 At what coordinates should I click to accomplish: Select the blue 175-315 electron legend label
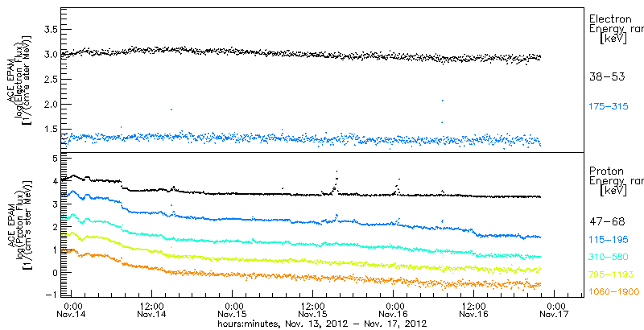609,107
